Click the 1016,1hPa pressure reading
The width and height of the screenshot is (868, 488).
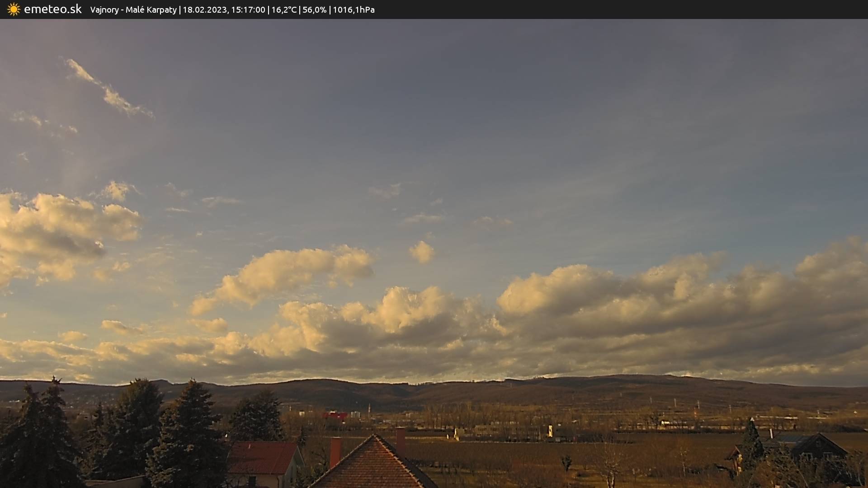(x=354, y=10)
